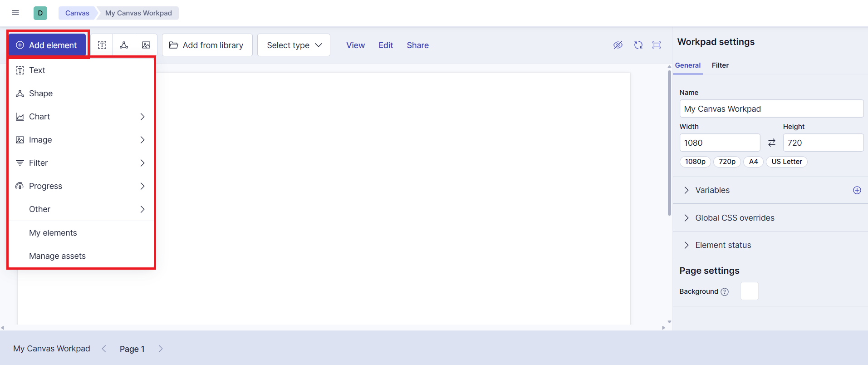Open the Share menu
Image resolution: width=868 pixels, height=365 pixels.
click(x=417, y=45)
